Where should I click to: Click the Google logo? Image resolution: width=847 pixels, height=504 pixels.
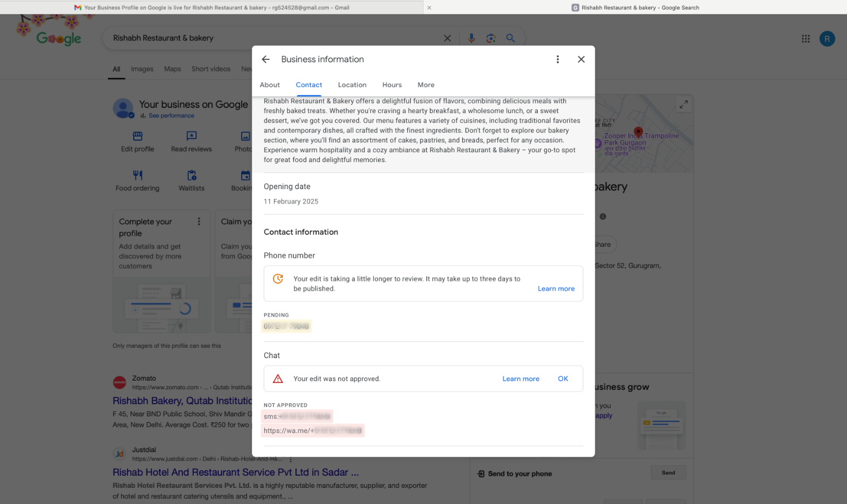click(x=58, y=38)
